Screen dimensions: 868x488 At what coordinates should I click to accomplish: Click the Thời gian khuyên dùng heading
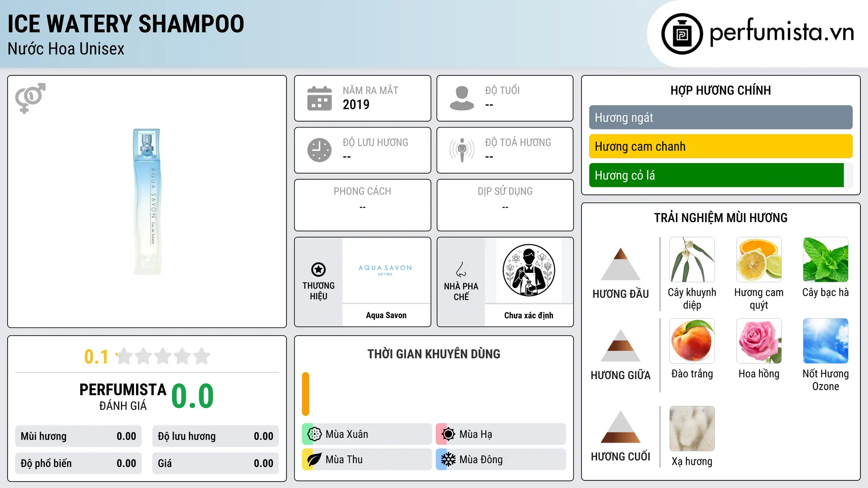(x=434, y=354)
